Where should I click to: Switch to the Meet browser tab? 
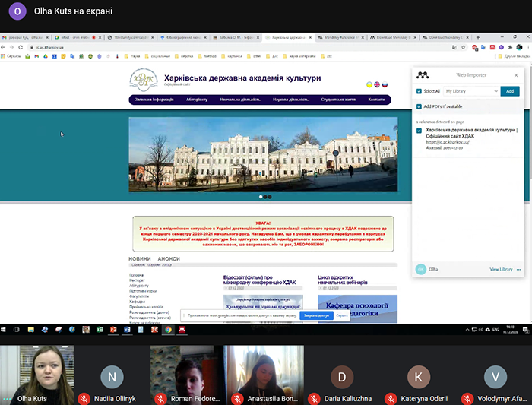point(78,38)
